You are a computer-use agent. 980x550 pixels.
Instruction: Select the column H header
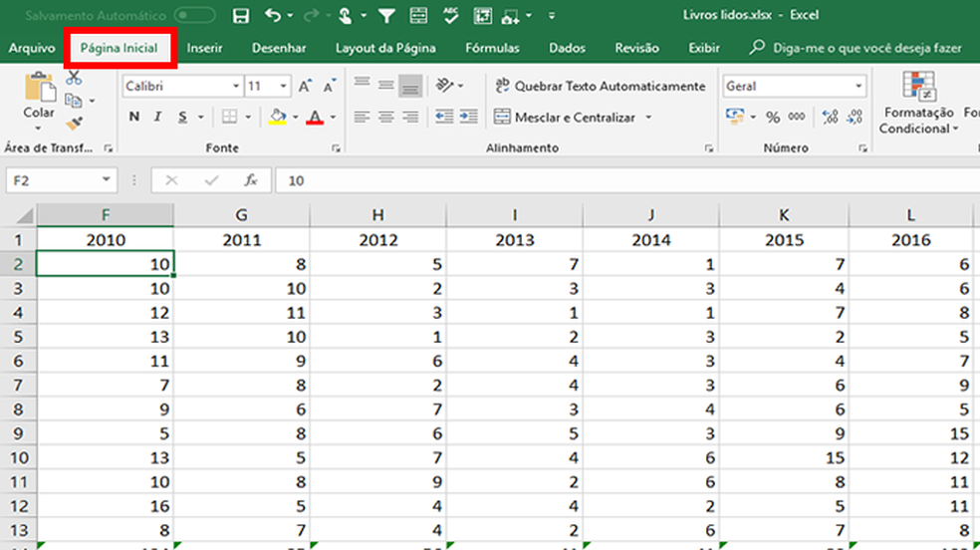tap(377, 214)
